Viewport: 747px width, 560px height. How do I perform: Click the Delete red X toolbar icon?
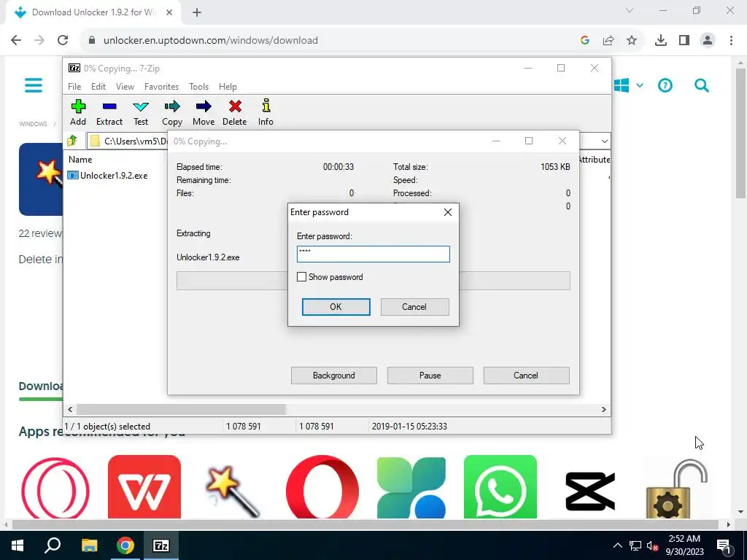click(x=234, y=112)
